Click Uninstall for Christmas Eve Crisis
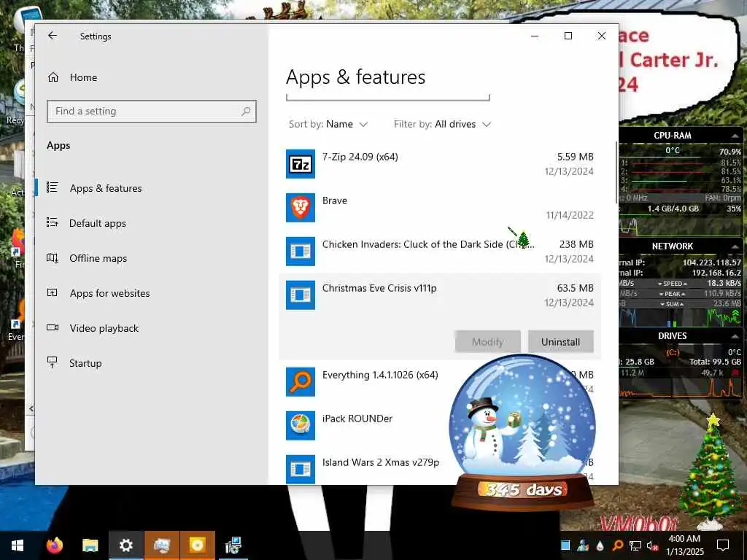The image size is (747, 560). (561, 342)
